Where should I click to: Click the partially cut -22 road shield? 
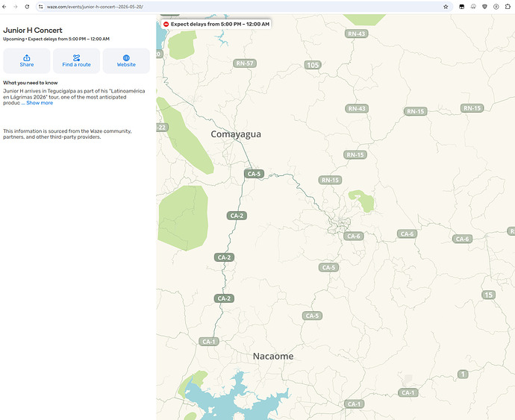[x=162, y=128]
